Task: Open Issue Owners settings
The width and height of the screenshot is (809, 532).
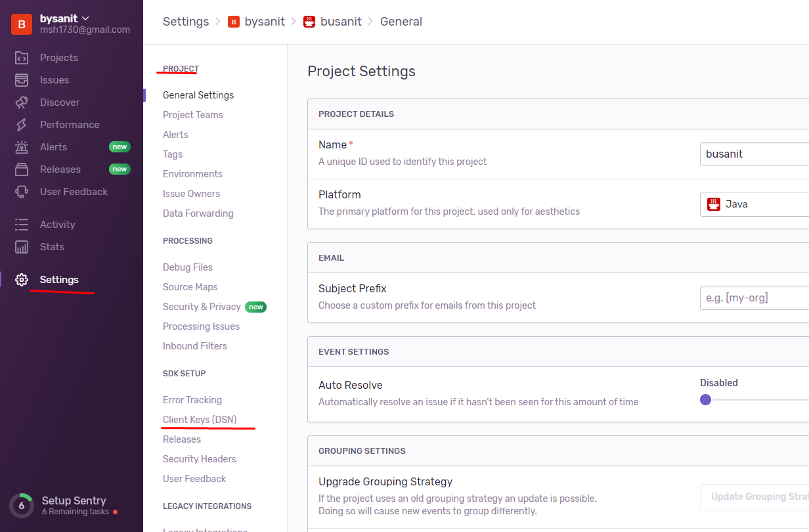Action: coord(192,194)
